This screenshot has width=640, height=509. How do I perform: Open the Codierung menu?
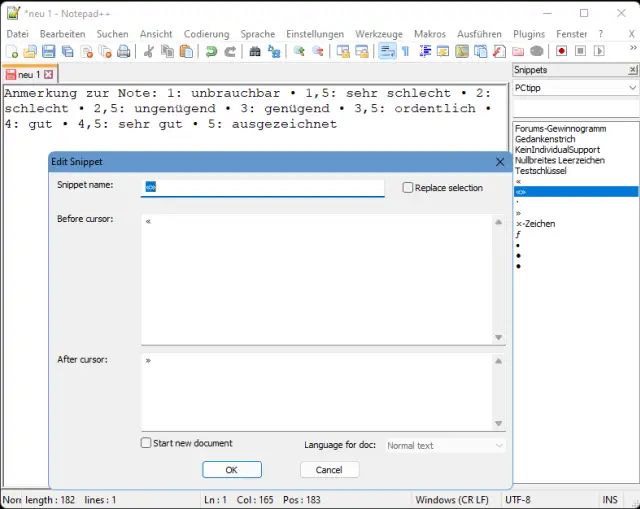[207, 34]
